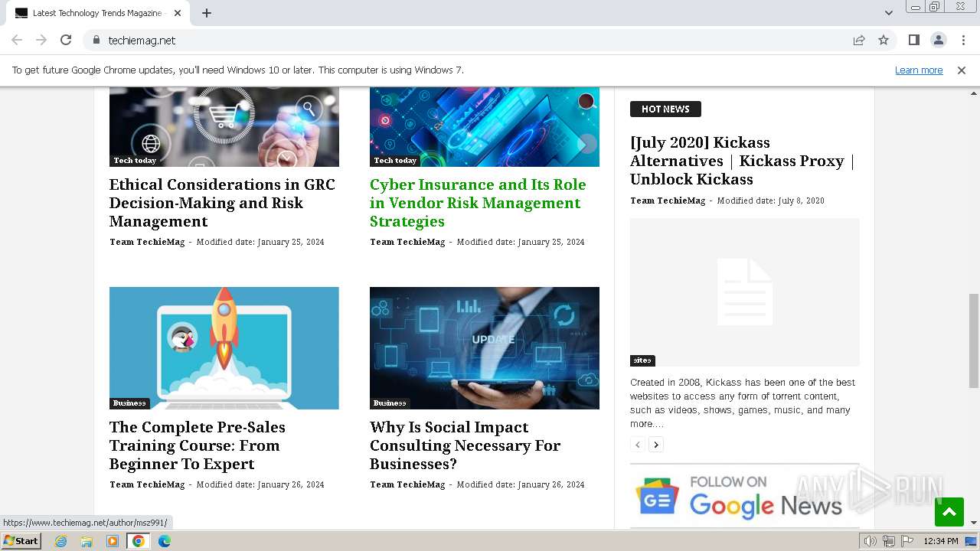Open Windows Start menu

click(21, 541)
